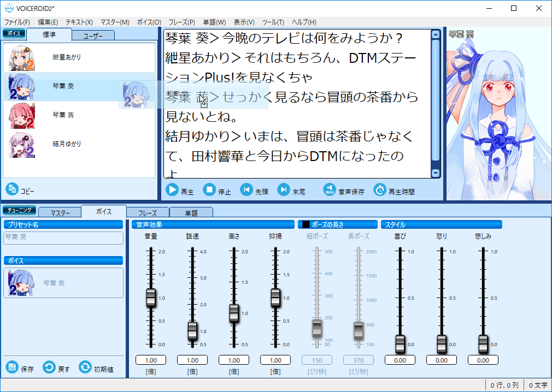Switch to the 標準 voice tab
552x392 pixels.
(49, 35)
